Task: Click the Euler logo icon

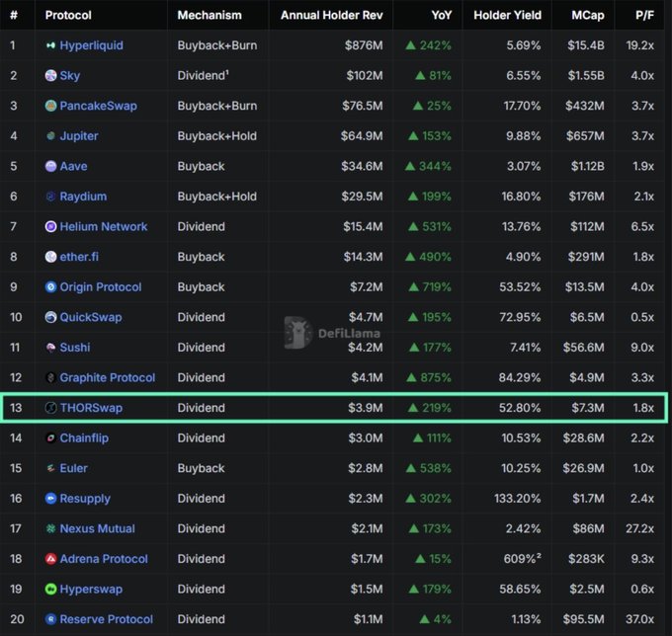Action: pos(50,468)
